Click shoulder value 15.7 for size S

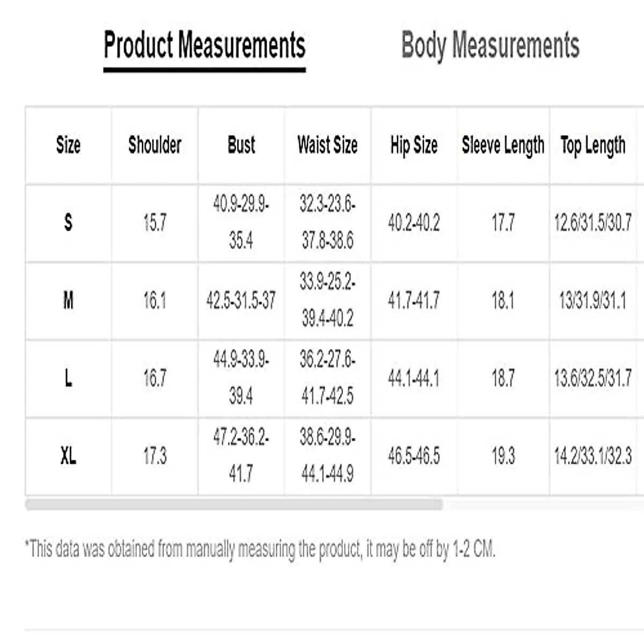click(155, 222)
